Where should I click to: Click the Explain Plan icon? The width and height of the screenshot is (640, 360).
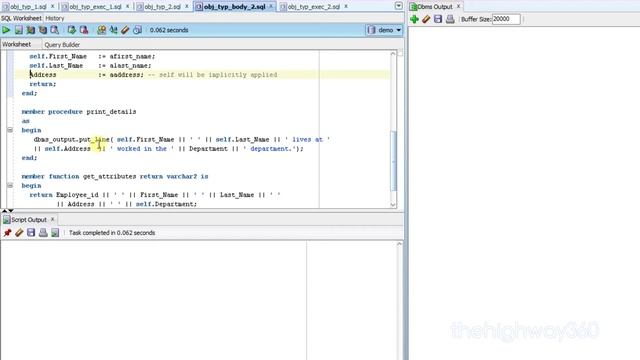(x=31, y=30)
